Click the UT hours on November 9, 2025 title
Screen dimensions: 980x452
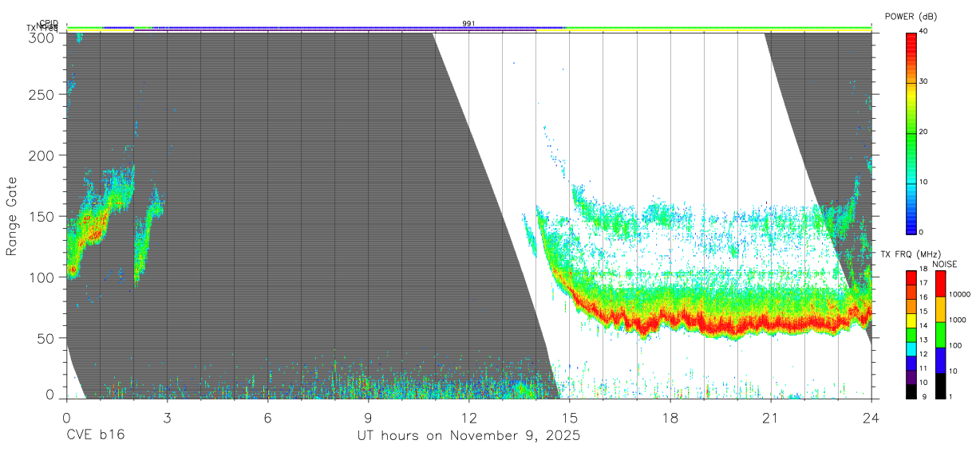coord(468,436)
